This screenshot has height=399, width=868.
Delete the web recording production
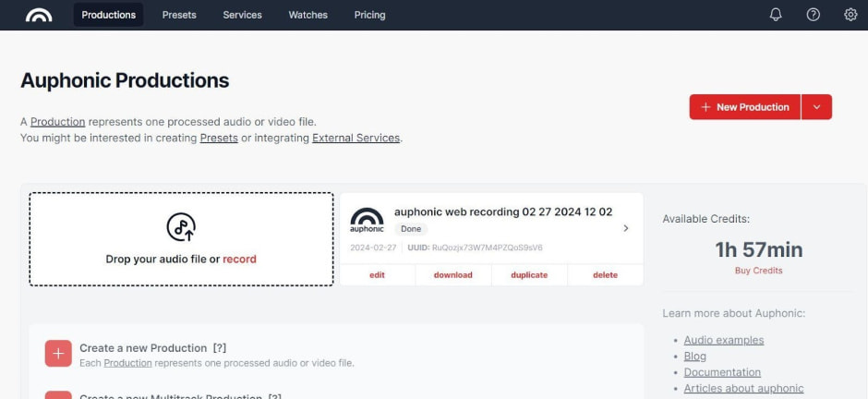(605, 275)
